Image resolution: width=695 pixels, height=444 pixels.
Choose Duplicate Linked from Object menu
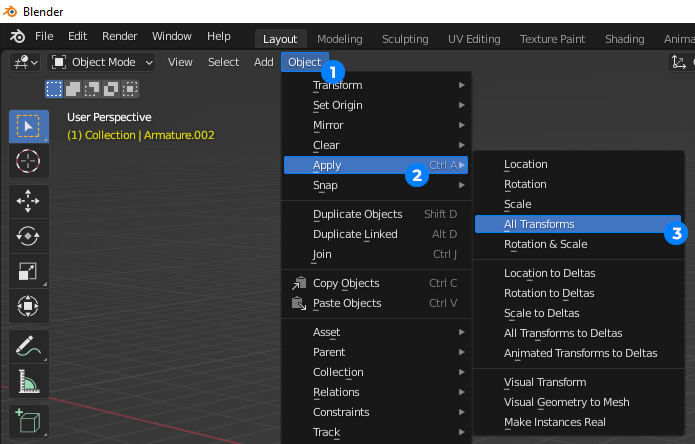pos(376,234)
